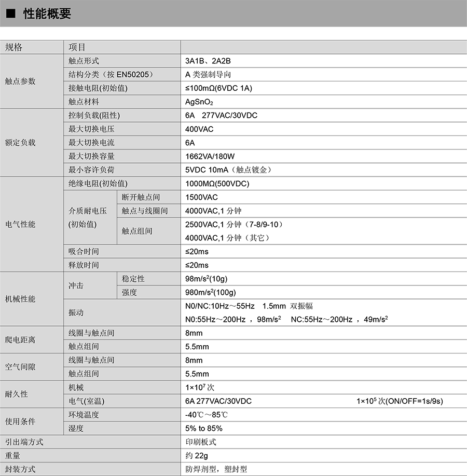Screen dimensions: 467x476
Task: Select the 结构分类（按 EN50205）row label
Action: (x=111, y=74)
